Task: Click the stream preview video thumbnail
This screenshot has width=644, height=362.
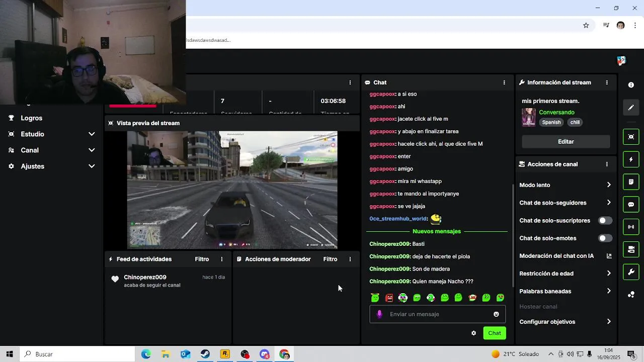Action: [232, 190]
